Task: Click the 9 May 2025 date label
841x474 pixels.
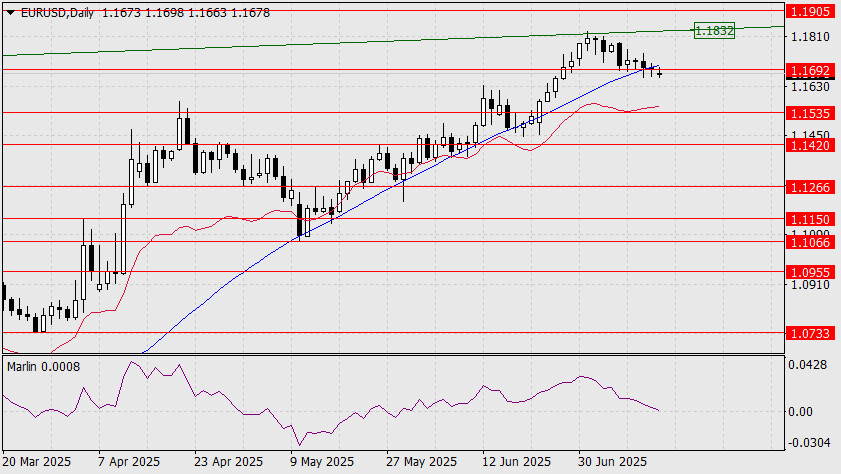Action: point(322,462)
